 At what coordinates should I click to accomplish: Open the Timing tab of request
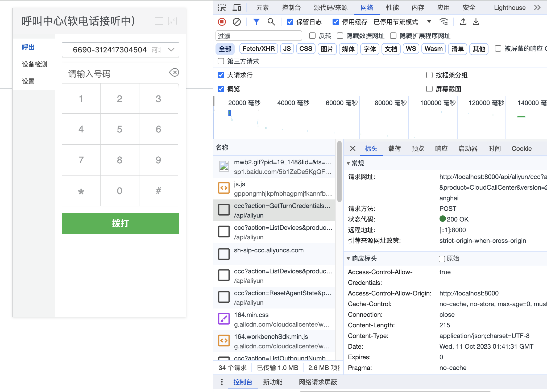tap(495, 148)
